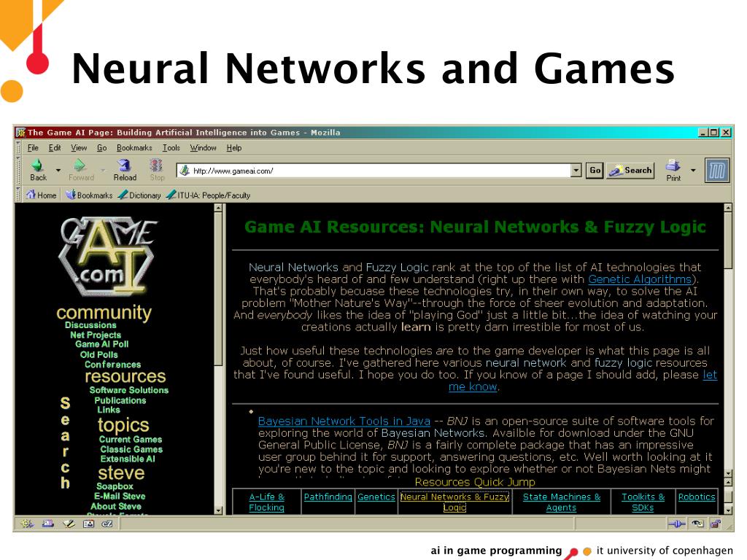Open E-Mail Steve link
Image resolution: width=747 pixels, height=560 pixels.
click(120, 496)
